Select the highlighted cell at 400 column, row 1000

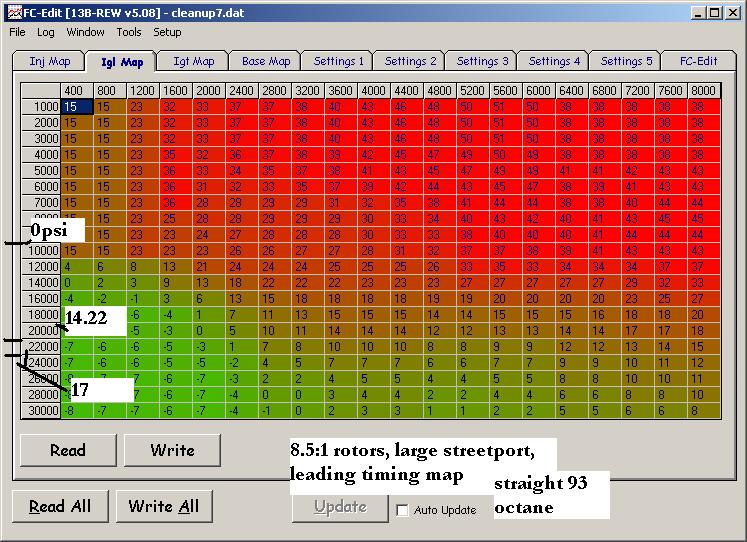coord(77,107)
